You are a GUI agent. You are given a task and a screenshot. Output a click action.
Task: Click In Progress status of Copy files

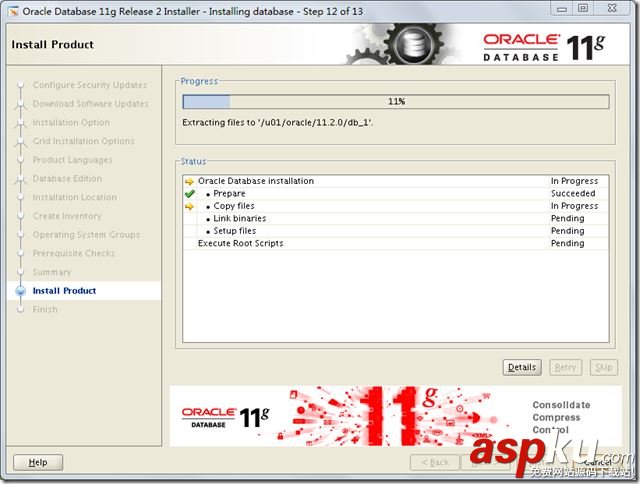coord(574,206)
